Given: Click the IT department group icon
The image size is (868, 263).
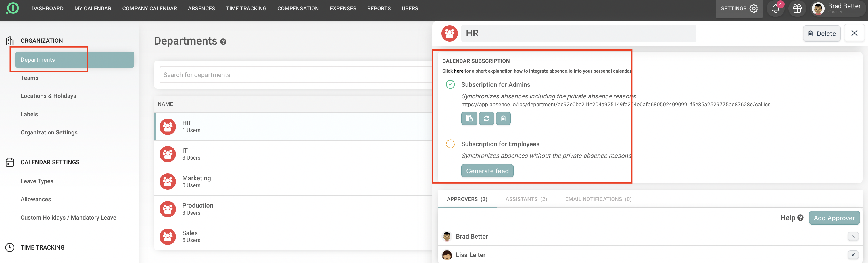Looking at the screenshot, I should (x=168, y=154).
